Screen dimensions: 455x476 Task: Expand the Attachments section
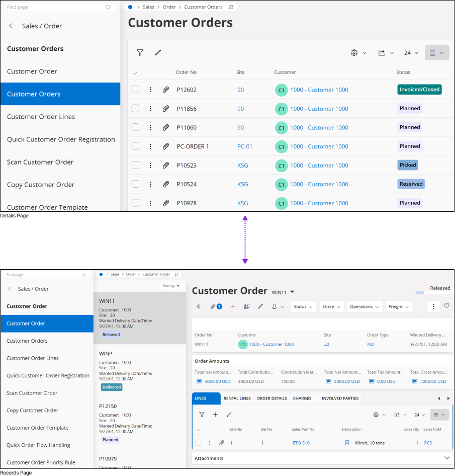tap(447, 458)
